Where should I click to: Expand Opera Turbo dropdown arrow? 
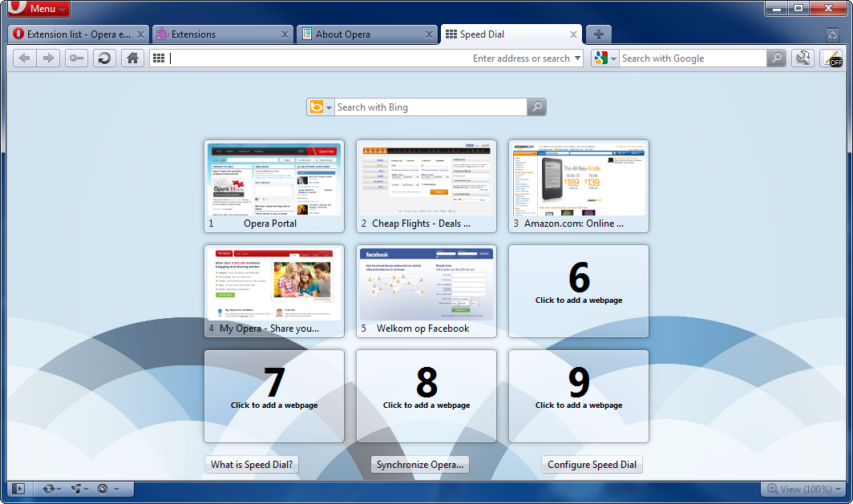point(116,490)
